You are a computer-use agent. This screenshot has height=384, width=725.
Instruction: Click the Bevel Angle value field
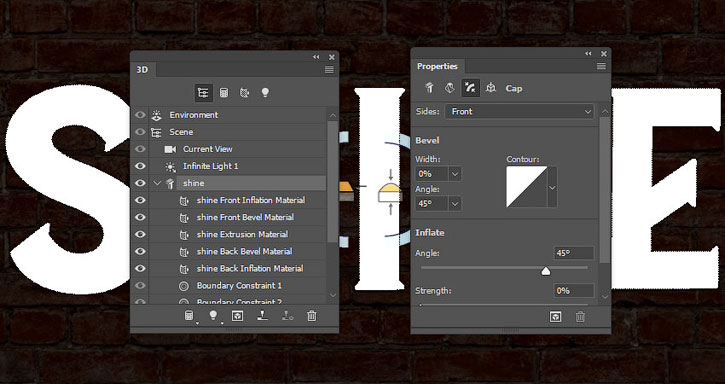tap(432, 204)
